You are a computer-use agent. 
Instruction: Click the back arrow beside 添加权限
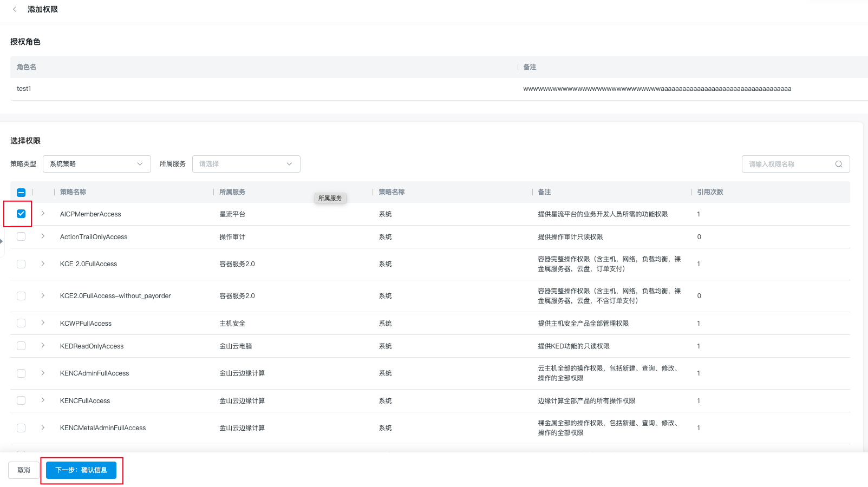(15, 9)
